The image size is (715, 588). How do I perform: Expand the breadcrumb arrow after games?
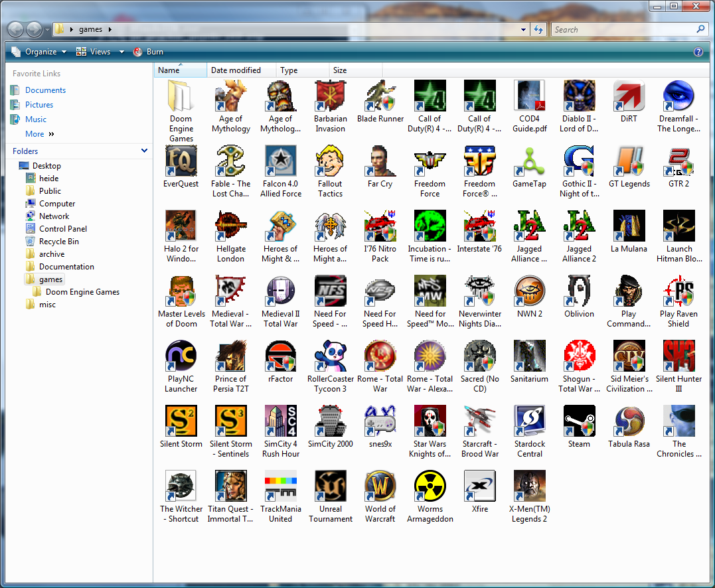click(110, 30)
